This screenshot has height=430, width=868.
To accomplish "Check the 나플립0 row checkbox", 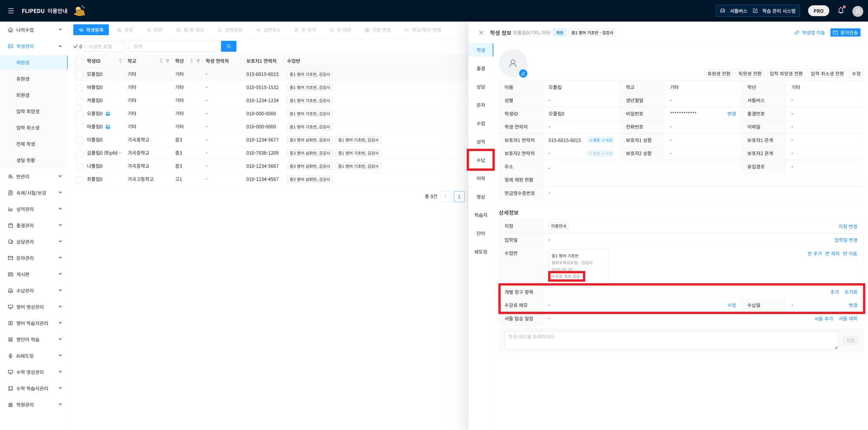I will click(79, 167).
